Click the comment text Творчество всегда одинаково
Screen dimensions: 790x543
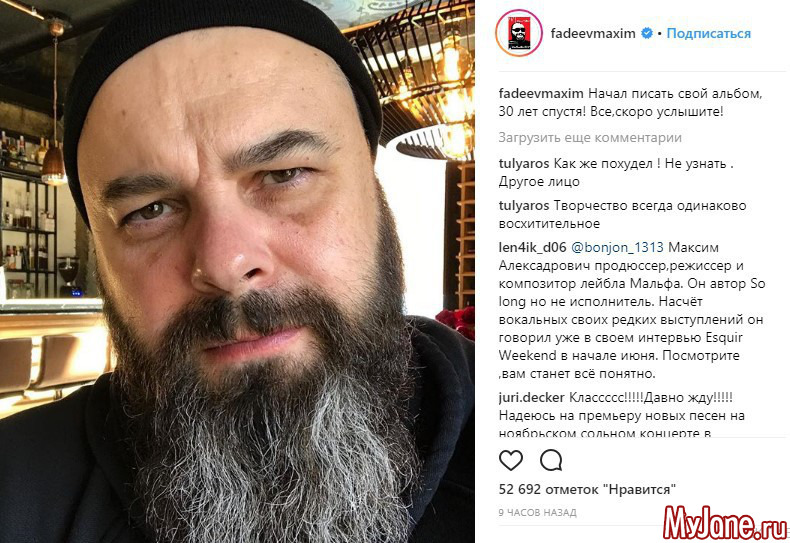(650, 206)
